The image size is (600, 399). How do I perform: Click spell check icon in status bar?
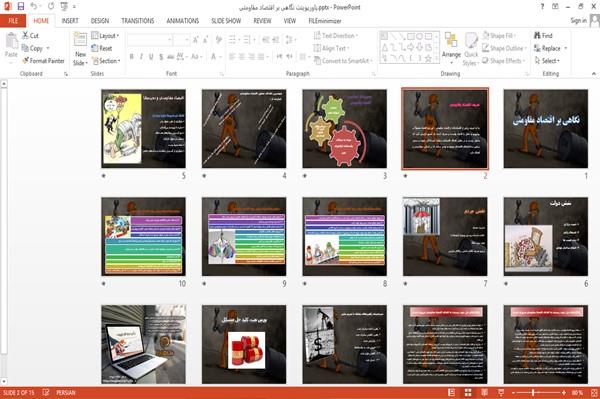tap(46, 392)
